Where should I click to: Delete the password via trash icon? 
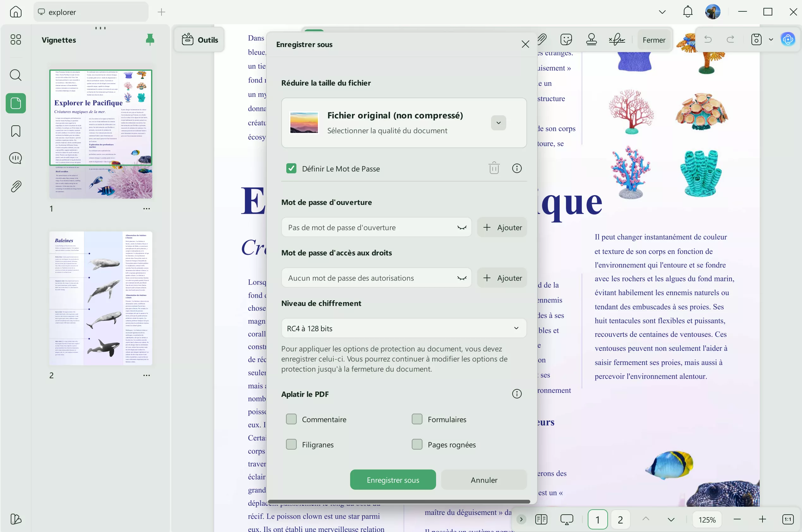click(494, 168)
